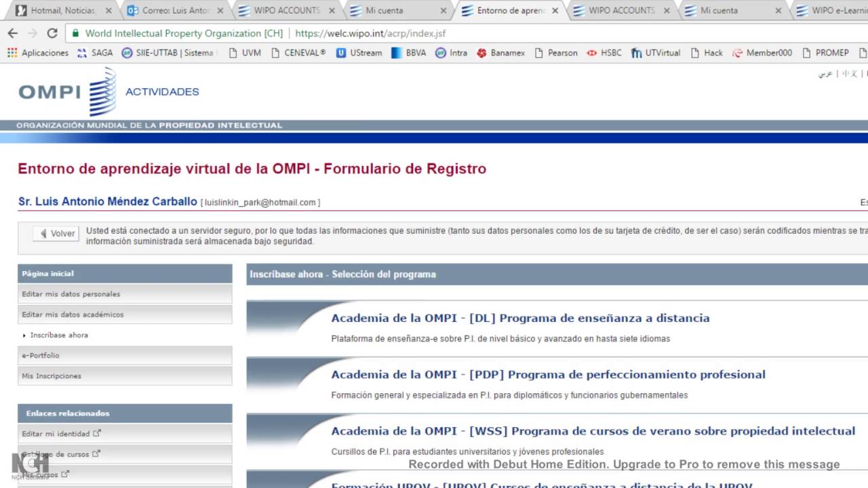The image size is (868, 488).
Task: Open the Intra bookmark
Action: point(452,53)
